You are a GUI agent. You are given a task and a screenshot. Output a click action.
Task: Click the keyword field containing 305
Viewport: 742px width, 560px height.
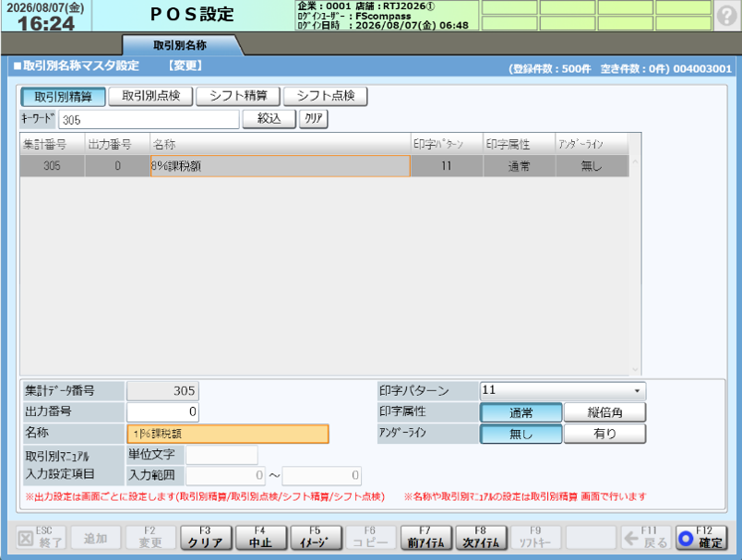[x=149, y=120]
